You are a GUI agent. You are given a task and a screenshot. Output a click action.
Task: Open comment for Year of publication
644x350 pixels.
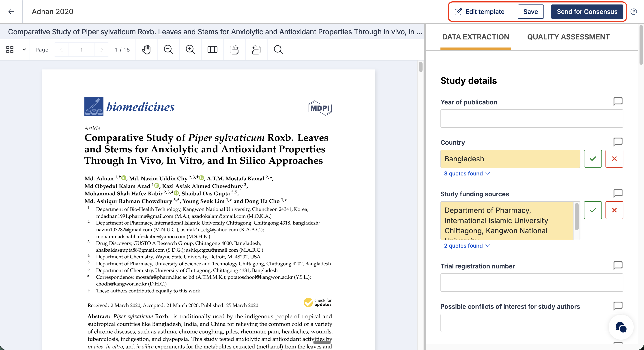point(618,102)
